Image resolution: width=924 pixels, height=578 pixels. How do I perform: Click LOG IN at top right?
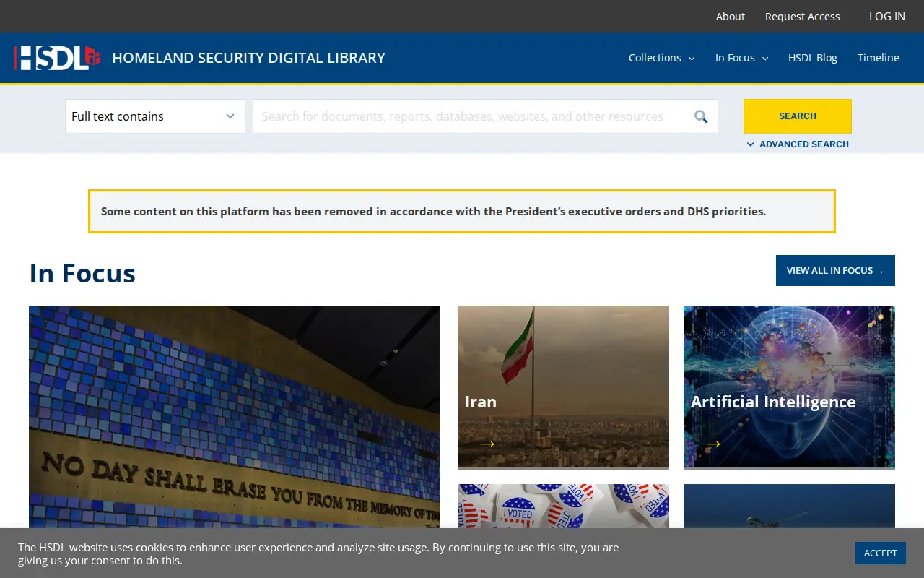coord(887,16)
